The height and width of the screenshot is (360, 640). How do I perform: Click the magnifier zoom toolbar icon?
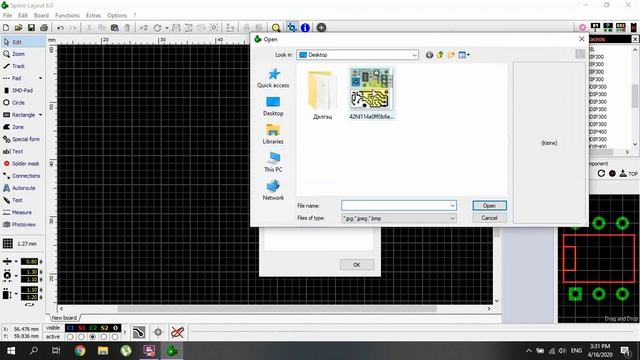pos(276,28)
